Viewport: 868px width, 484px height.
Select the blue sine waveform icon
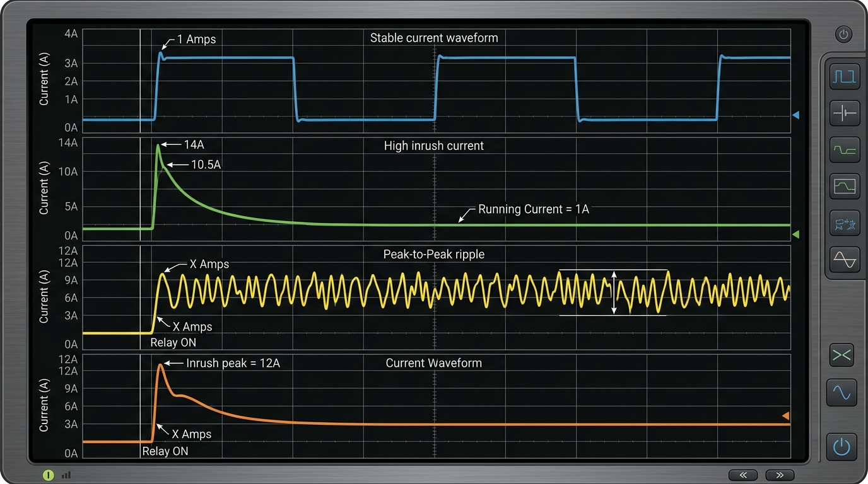click(842, 392)
